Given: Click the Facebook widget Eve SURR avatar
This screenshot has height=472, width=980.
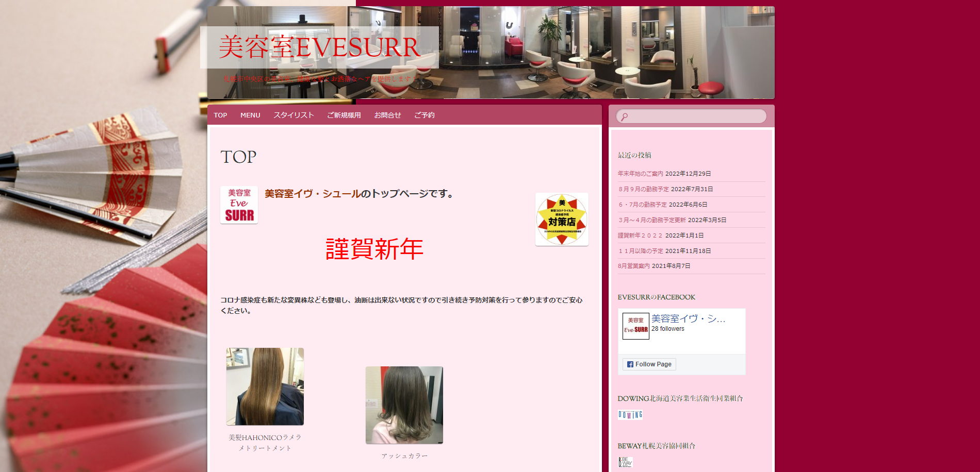Looking at the screenshot, I should pyautogui.click(x=635, y=326).
